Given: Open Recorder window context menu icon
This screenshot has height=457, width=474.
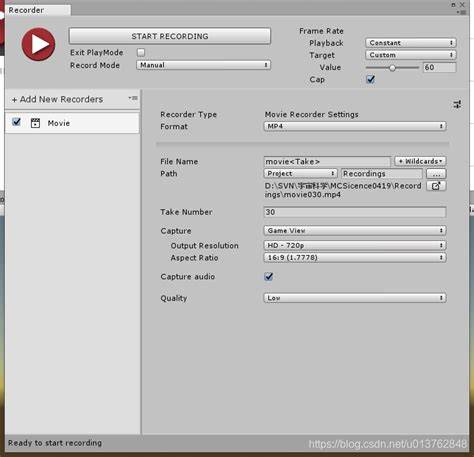Looking at the screenshot, I should (x=462, y=12).
